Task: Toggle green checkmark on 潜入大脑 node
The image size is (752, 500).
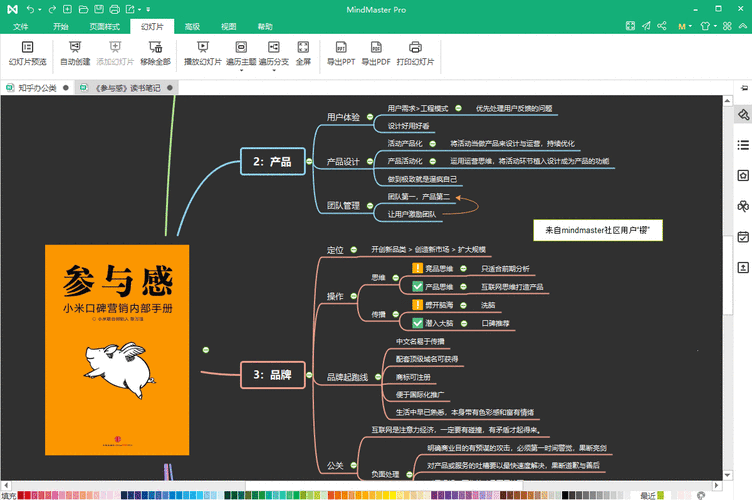Action: (418, 323)
